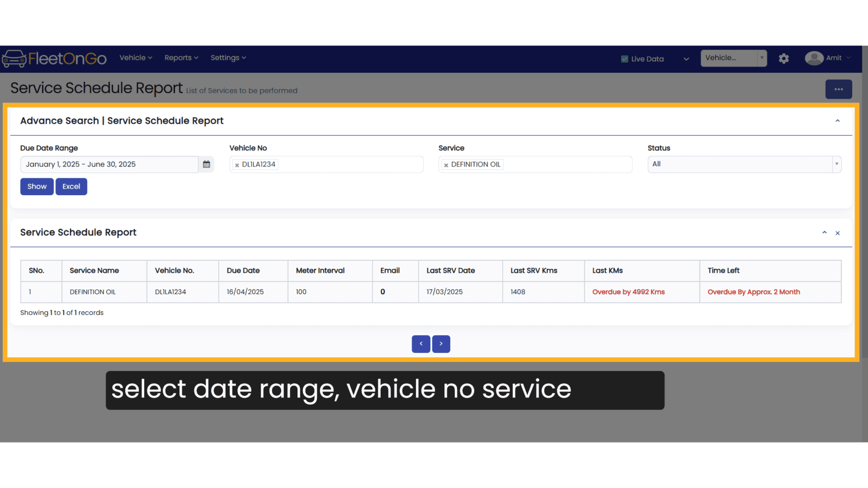Image resolution: width=868 pixels, height=488 pixels.
Task: Go to the previous page
Action: [421, 344]
